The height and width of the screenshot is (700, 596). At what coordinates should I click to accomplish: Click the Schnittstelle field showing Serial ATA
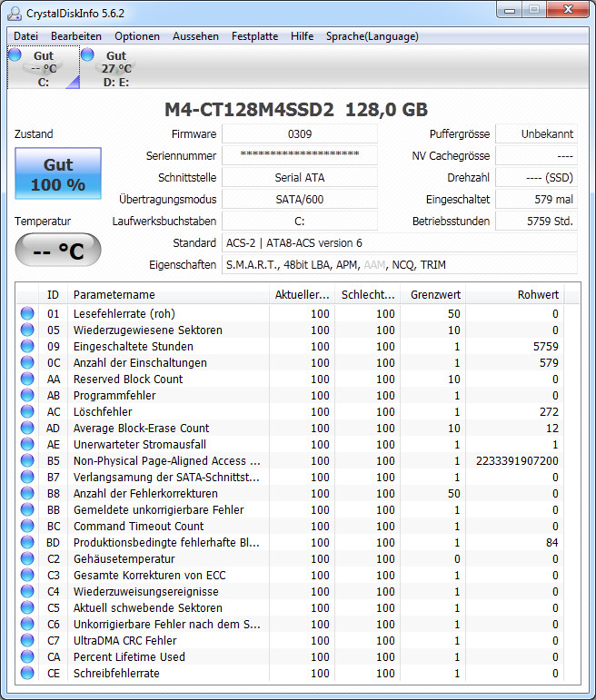tap(300, 178)
